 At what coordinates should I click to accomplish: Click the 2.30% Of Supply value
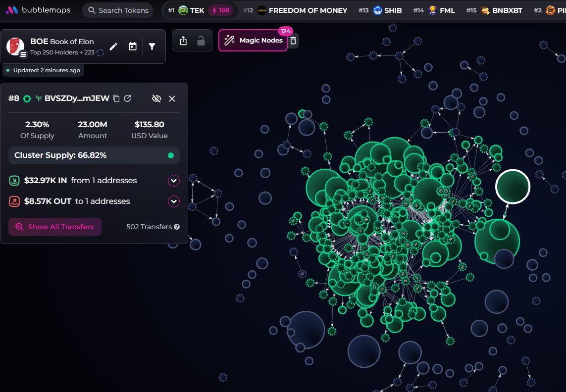pyautogui.click(x=37, y=125)
